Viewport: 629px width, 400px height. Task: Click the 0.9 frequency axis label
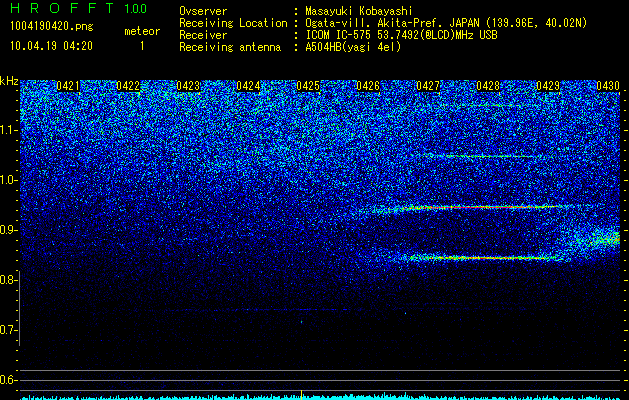[8, 230]
